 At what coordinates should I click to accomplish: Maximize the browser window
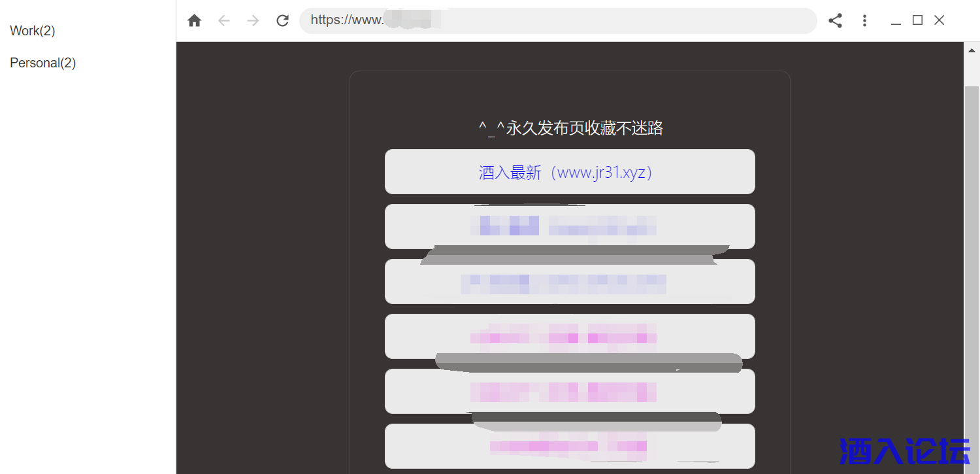click(x=917, y=20)
